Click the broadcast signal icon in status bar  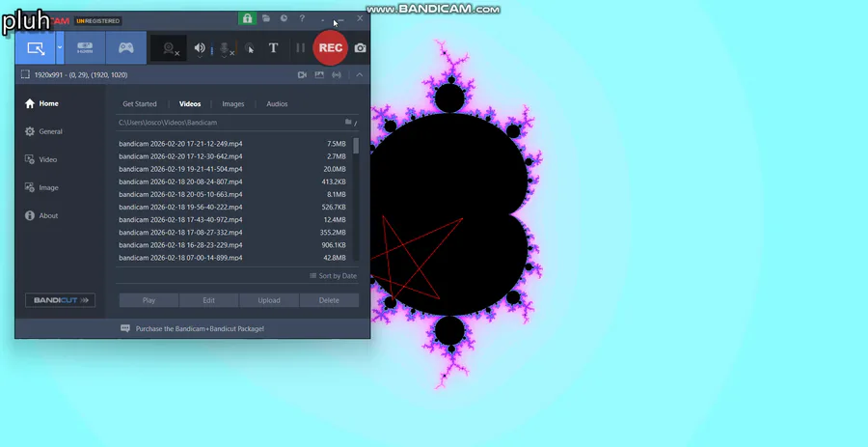(337, 74)
